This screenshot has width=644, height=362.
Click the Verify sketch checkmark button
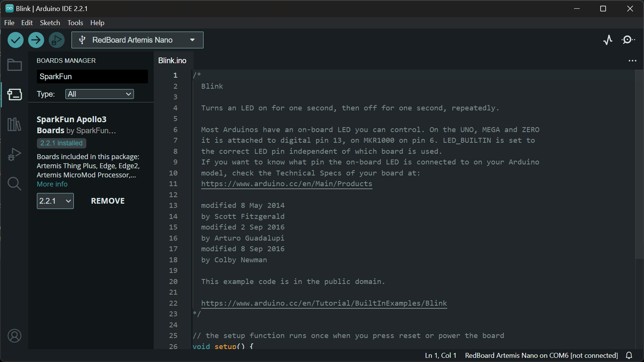coord(16,40)
